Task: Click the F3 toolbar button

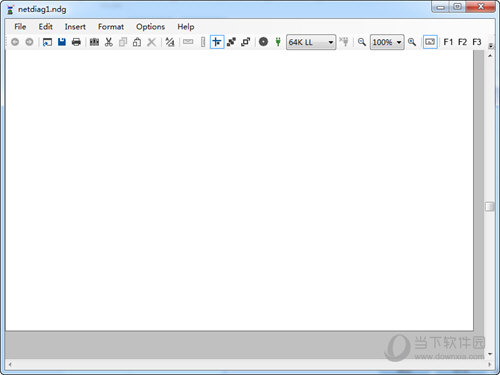Action: point(477,42)
